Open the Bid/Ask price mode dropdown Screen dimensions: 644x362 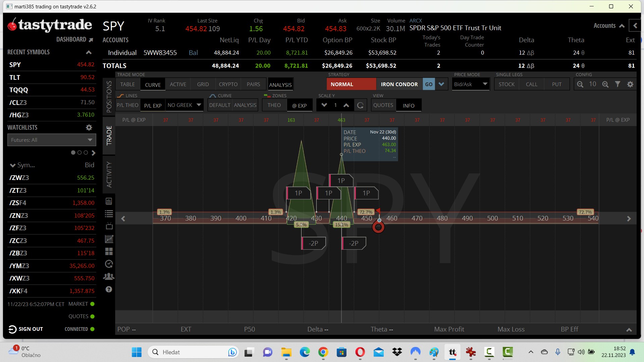coord(471,84)
